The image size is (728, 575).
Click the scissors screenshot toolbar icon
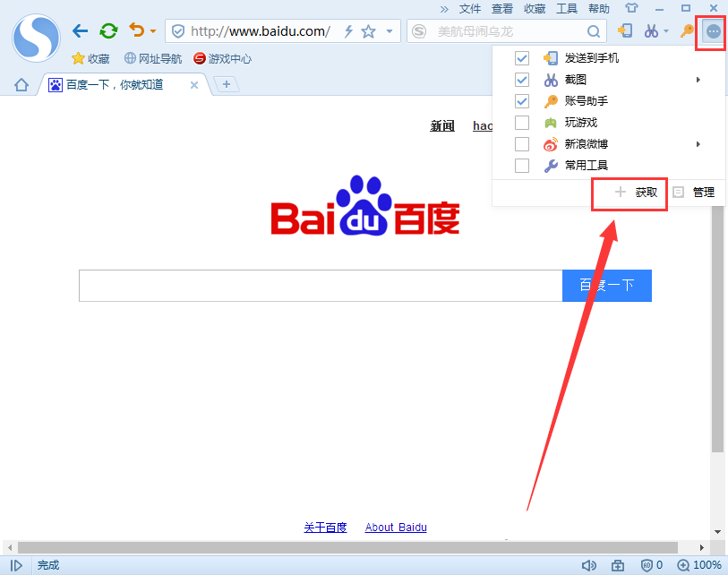point(651,31)
